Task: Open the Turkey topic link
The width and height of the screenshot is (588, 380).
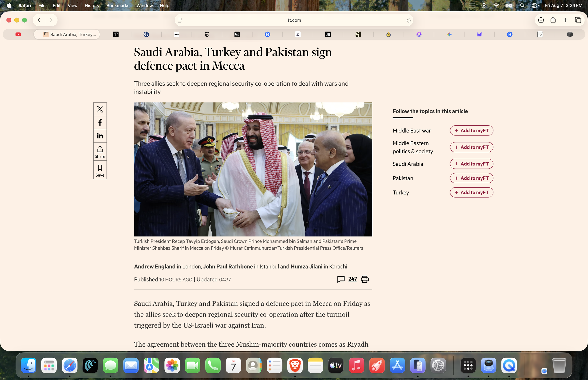Action: (x=401, y=192)
